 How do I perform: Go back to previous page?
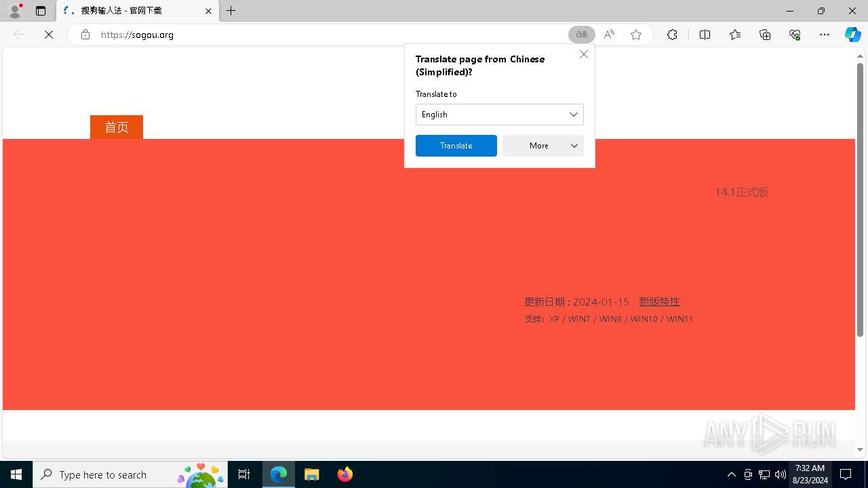pyautogui.click(x=19, y=35)
